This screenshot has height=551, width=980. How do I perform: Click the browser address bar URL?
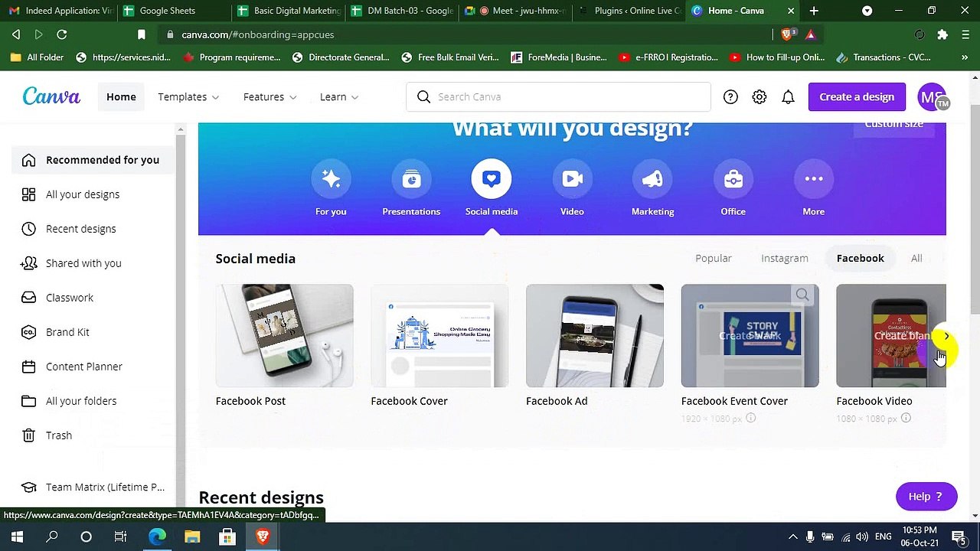(258, 34)
